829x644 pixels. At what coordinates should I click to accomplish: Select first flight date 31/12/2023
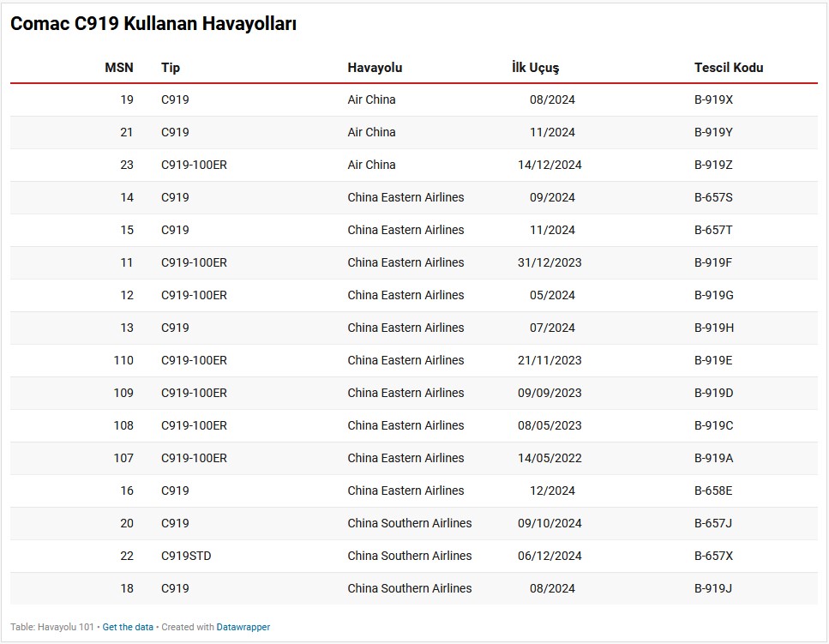tap(550, 262)
